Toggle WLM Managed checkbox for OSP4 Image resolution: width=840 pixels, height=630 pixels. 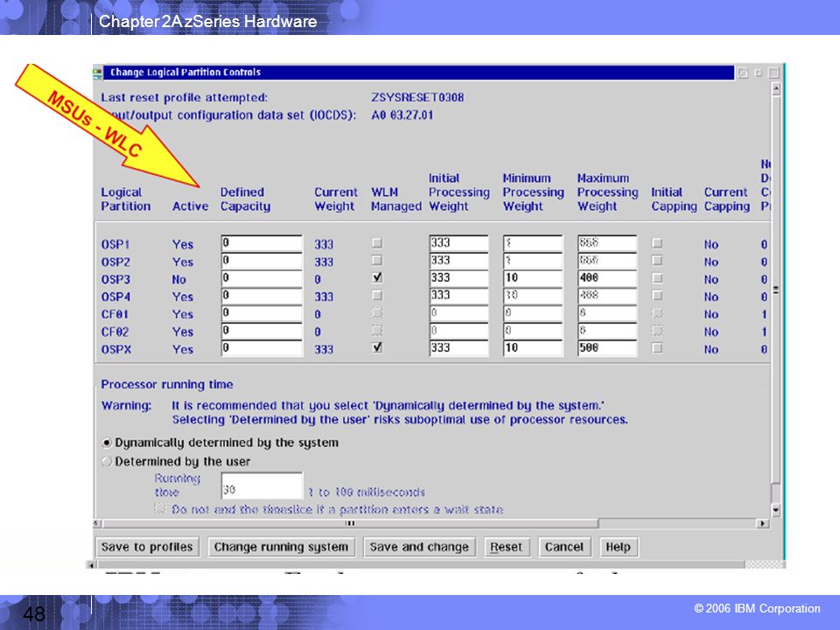tap(377, 295)
